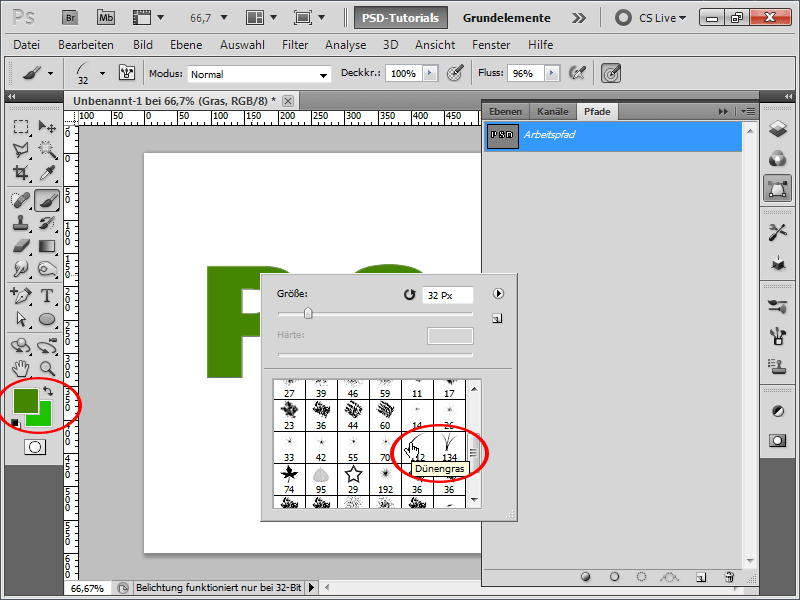The image size is (800, 600).
Task: Create new path icon in Pfade panel
Action: (702, 577)
